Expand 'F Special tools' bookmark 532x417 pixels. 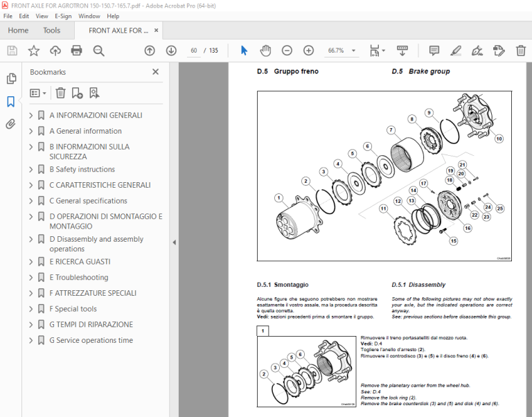pos(31,309)
